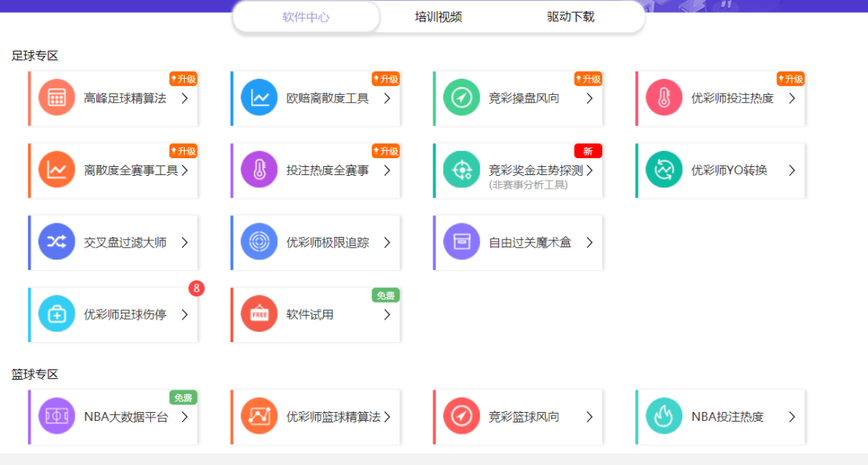
Task: Click the 优彩师篮球精算法 graph icon
Action: 259,416
